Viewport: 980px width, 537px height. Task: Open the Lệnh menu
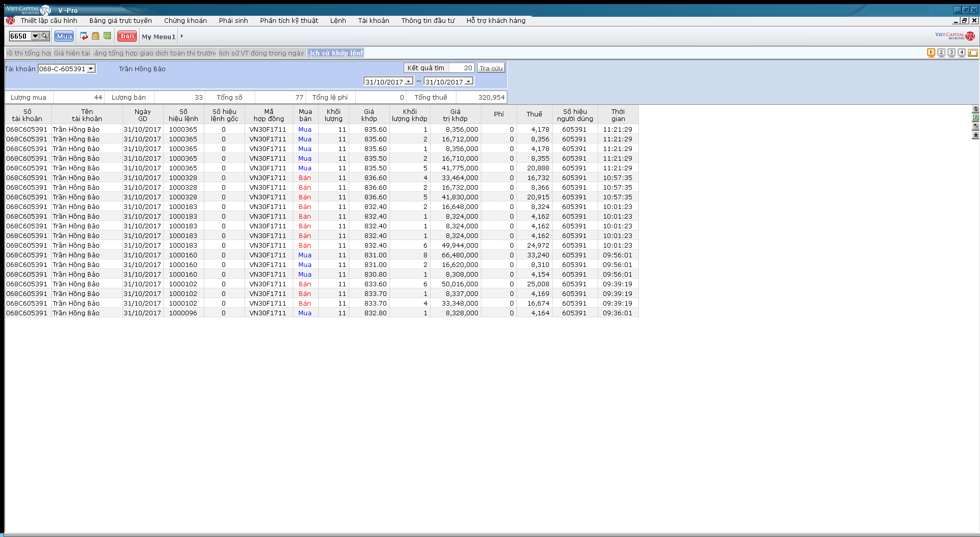click(x=338, y=21)
